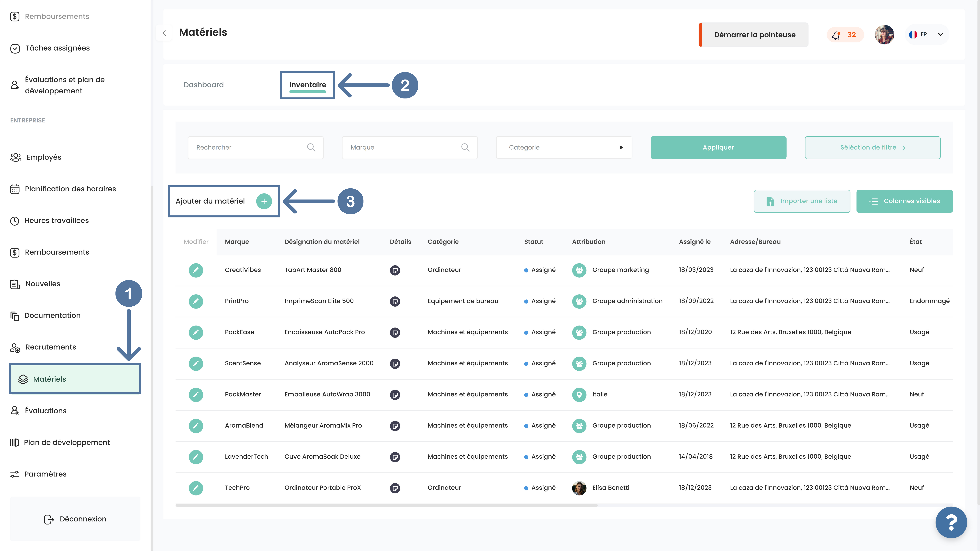Screen dimensions: 980x551
Task: Click the edit pencil for ScentSense
Action: pos(196,364)
